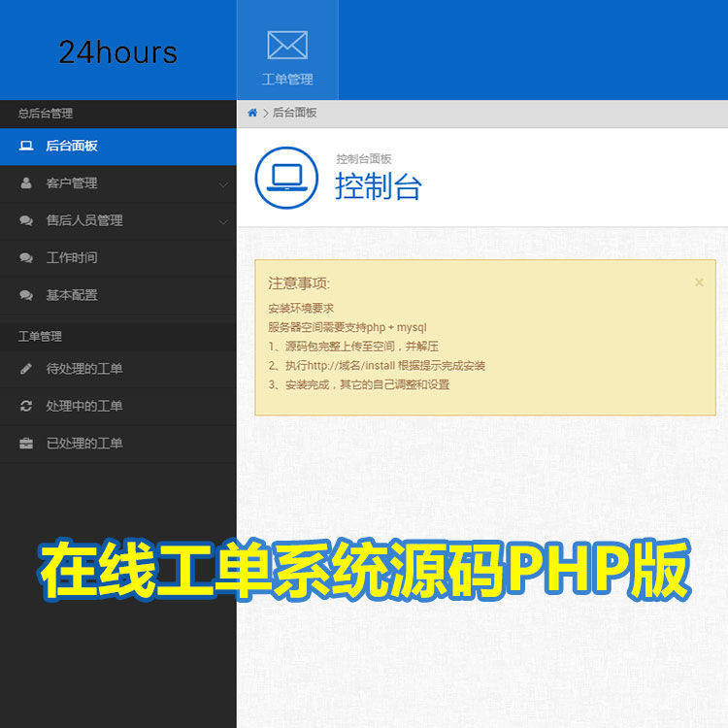
Task: Click the line mentioning http://域名/install
Action: tap(377, 365)
